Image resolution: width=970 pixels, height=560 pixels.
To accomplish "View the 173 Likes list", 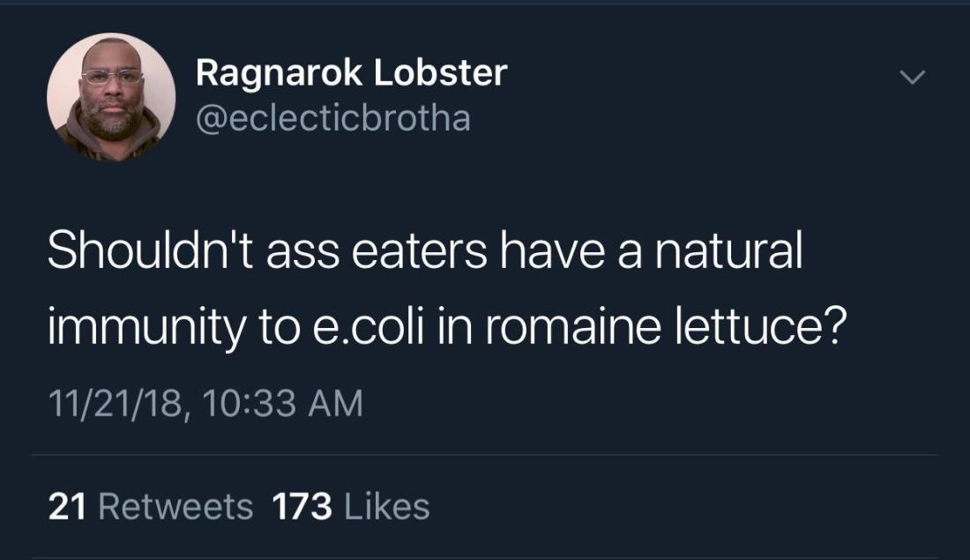I will [x=351, y=506].
